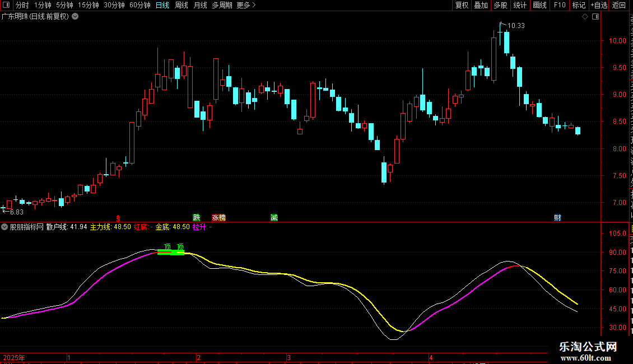Select the 5分钟 period tab
The image size is (633, 364).
[64, 5]
